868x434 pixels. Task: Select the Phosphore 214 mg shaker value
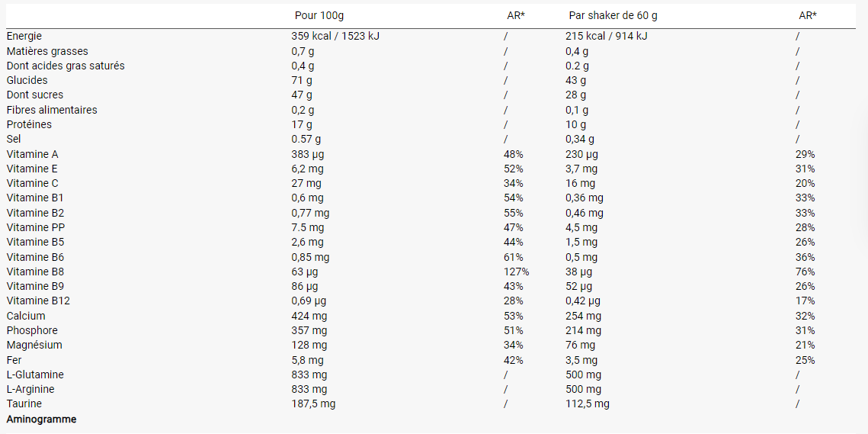click(x=583, y=331)
